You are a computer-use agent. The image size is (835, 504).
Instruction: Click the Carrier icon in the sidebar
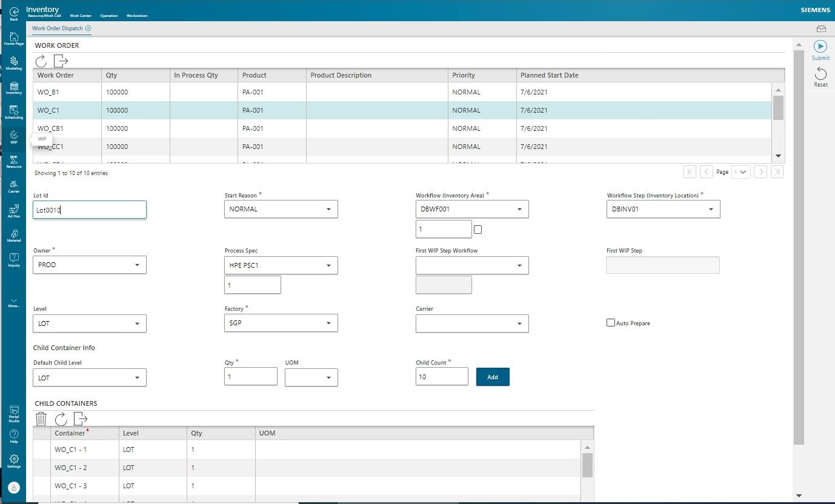pos(13,185)
